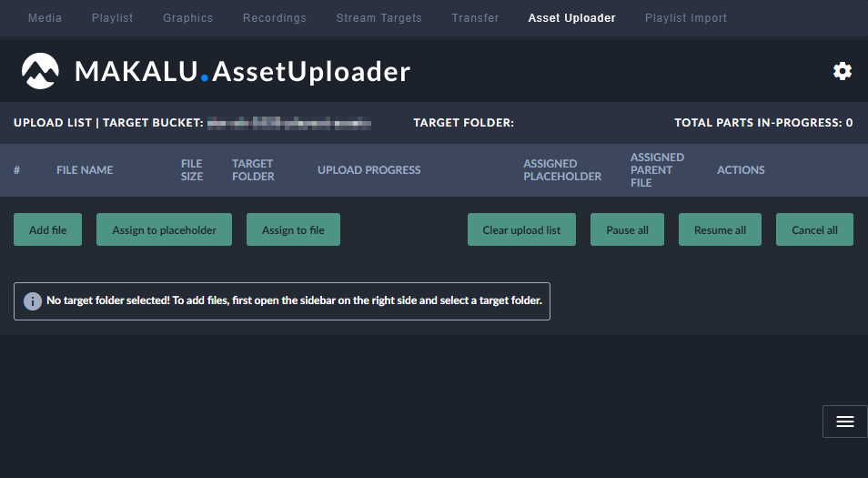The image size is (868, 478).
Task: Click the info icon in the notice
Action: pos(33,301)
